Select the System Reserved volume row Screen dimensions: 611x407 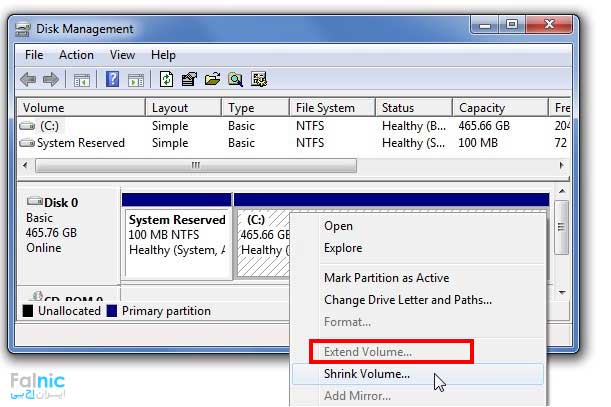[80, 143]
